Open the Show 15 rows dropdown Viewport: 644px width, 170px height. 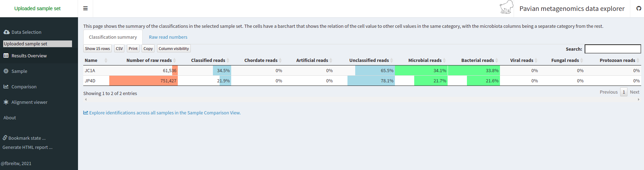(x=97, y=49)
